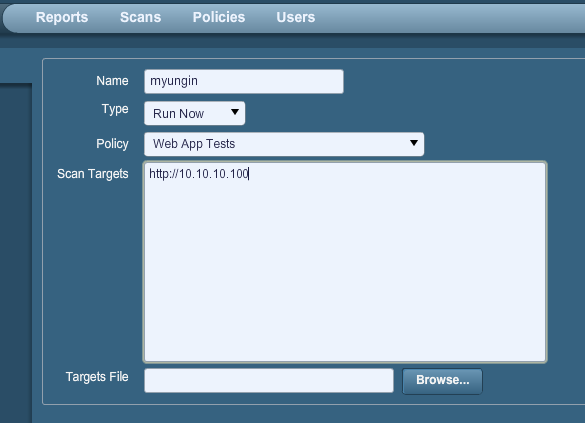Open the Reports tab

click(62, 17)
